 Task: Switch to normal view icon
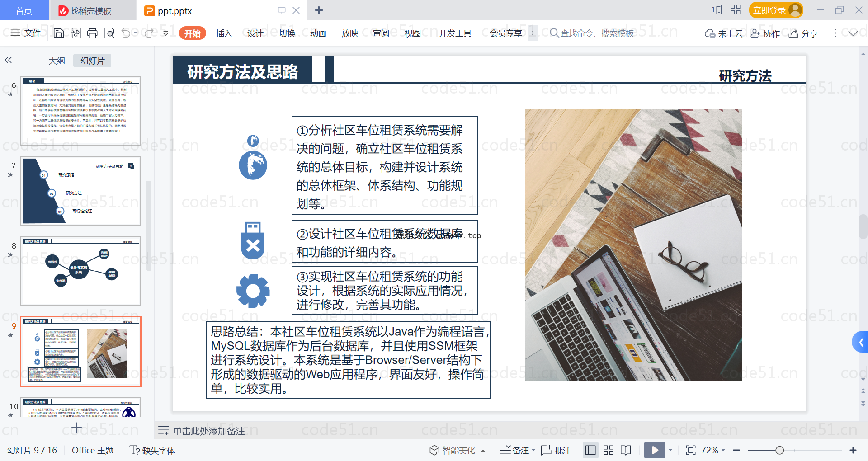click(x=590, y=450)
